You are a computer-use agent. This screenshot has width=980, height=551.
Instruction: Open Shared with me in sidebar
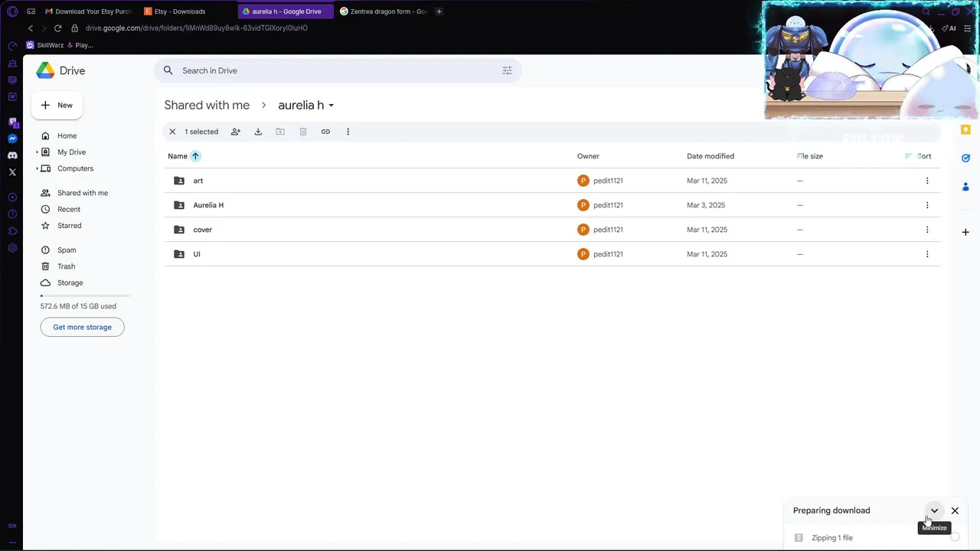82,193
